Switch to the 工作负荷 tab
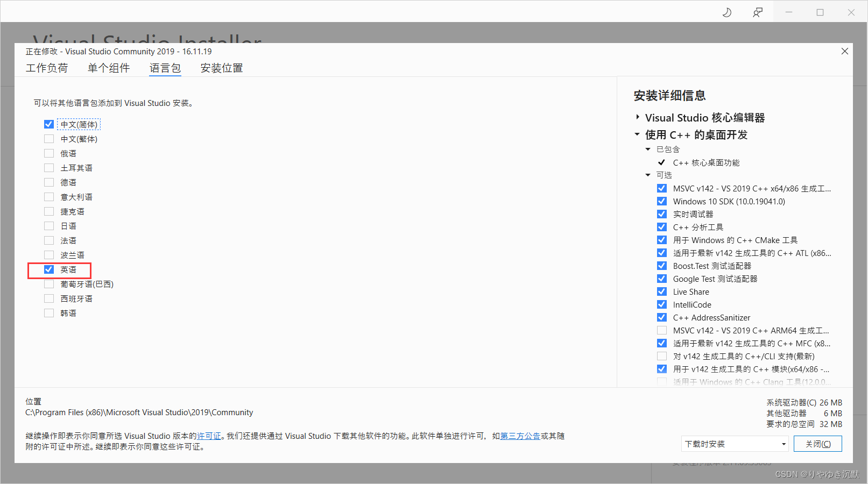Viewport: 868px width, 484px height. 47,68
